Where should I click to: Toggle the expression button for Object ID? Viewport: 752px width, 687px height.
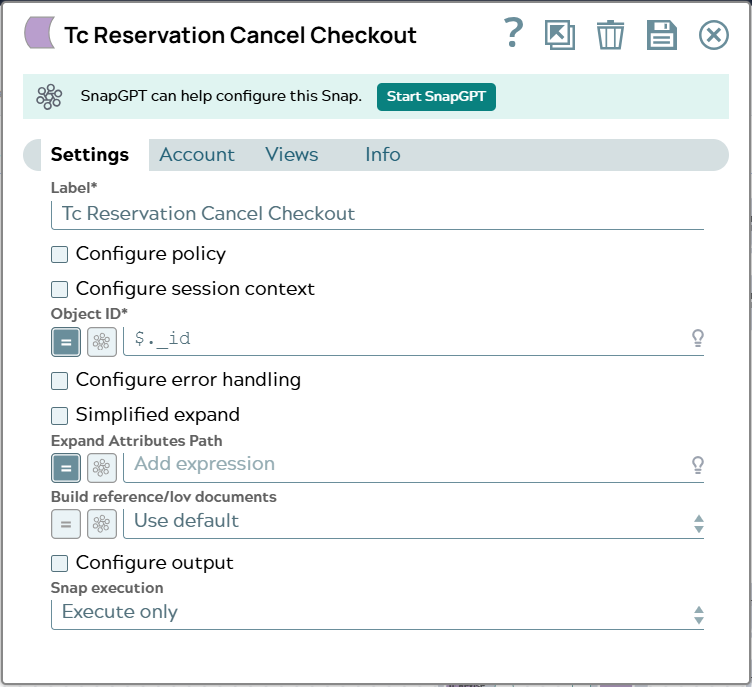click(66, 342)
